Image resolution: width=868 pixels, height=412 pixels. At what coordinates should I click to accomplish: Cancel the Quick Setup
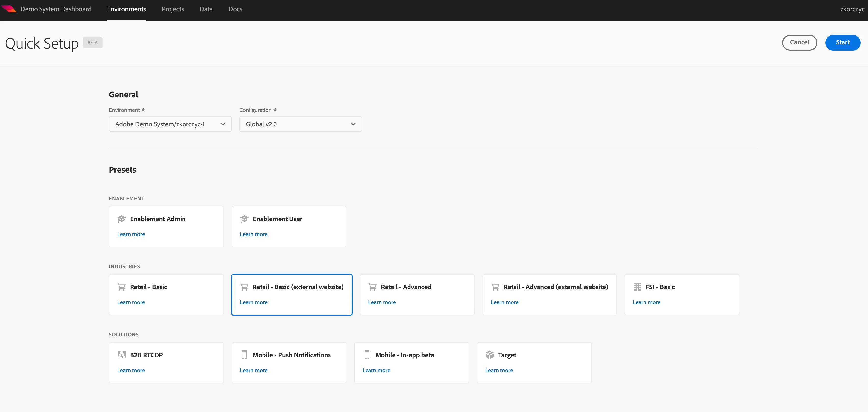[x=800, y=42]
